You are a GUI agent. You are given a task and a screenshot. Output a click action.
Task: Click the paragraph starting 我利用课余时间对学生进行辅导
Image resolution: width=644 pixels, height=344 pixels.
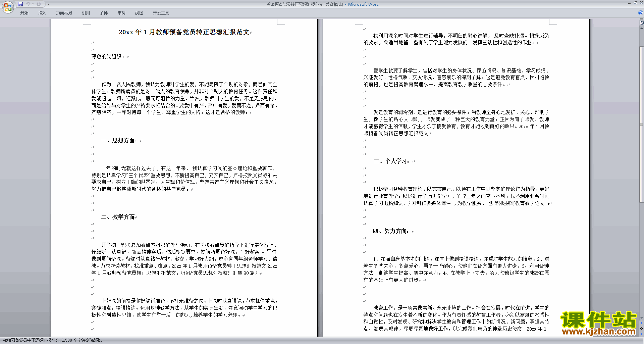point(456,39)
